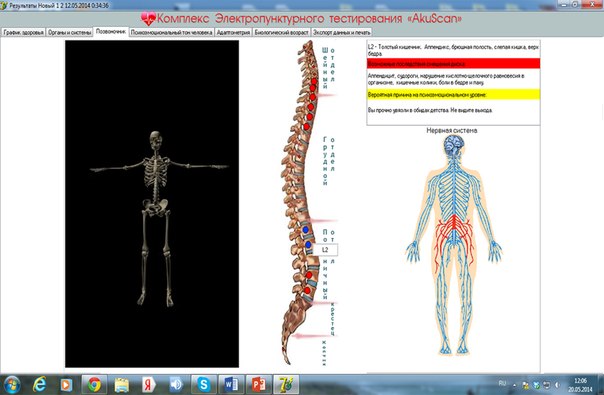Viewport: 604px width, 395px height.
Task: Select the blue vertebra marker beside L2 label
Action: coord(308,245)
